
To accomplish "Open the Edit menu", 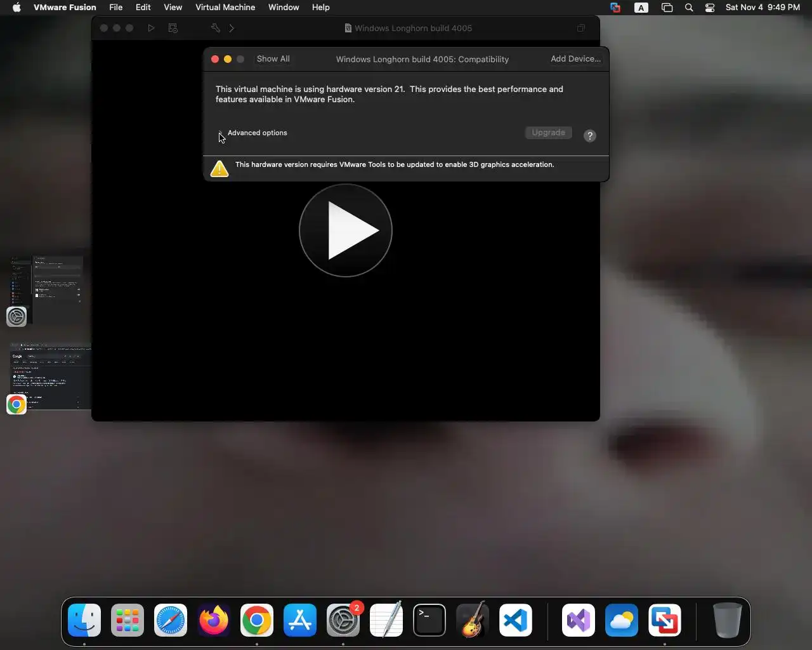I will 143,8.
